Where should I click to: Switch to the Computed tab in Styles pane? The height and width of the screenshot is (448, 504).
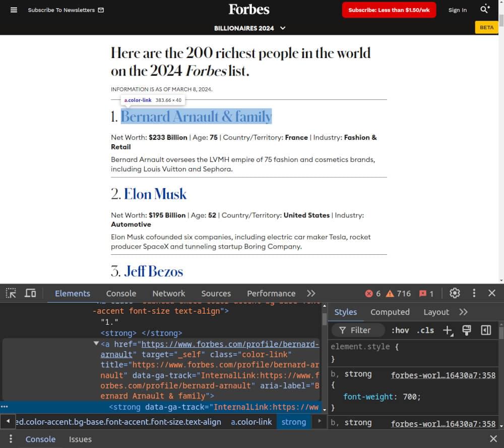pyautogui.click(x=390, y=312)
